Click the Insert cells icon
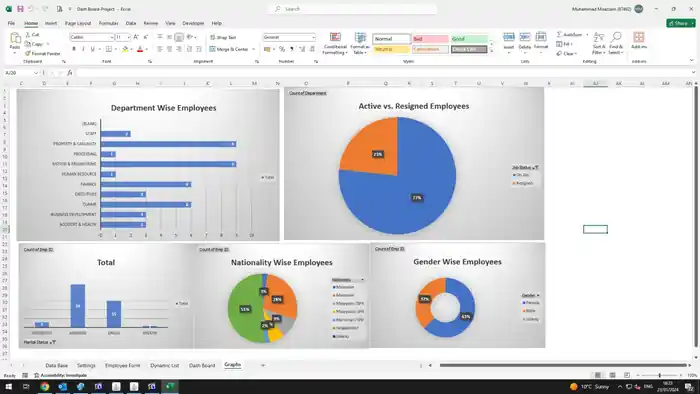 (x=508, y=37)
